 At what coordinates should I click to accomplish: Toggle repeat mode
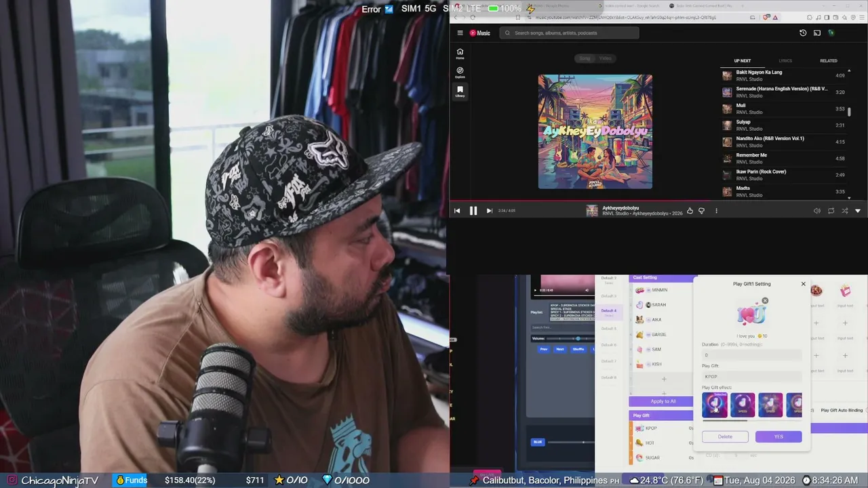[x=831, y=211]
